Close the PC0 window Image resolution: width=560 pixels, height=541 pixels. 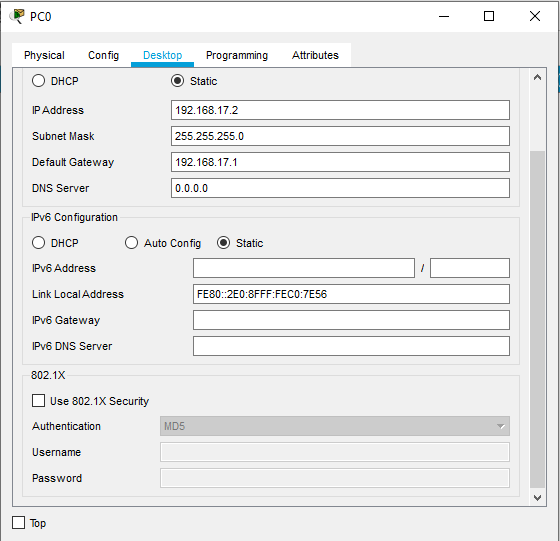(535, 16)
